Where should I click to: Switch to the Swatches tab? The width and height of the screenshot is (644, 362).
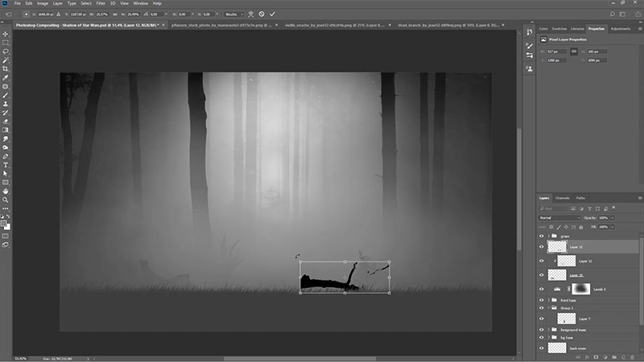pyautogui.click(x=559, y=29)
